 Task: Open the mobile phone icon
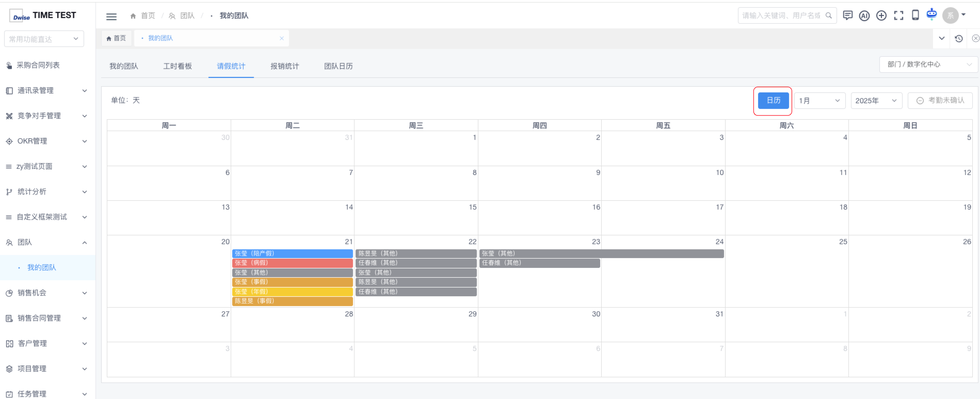tap(915, 15)
